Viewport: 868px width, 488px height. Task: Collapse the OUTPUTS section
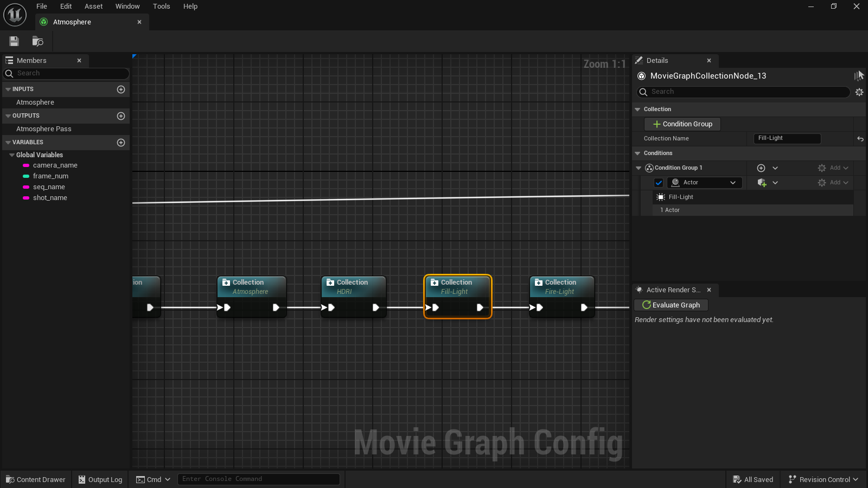(x=8, y=116)
